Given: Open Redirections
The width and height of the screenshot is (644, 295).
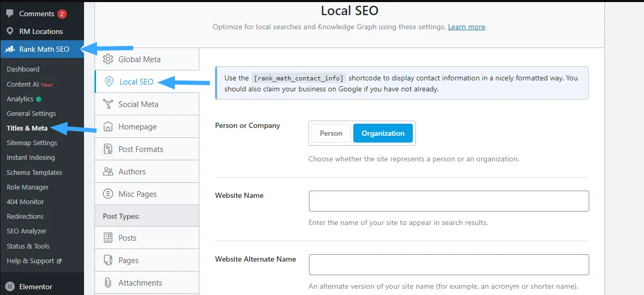Looking at the screenshot, I should coord(25,216).
